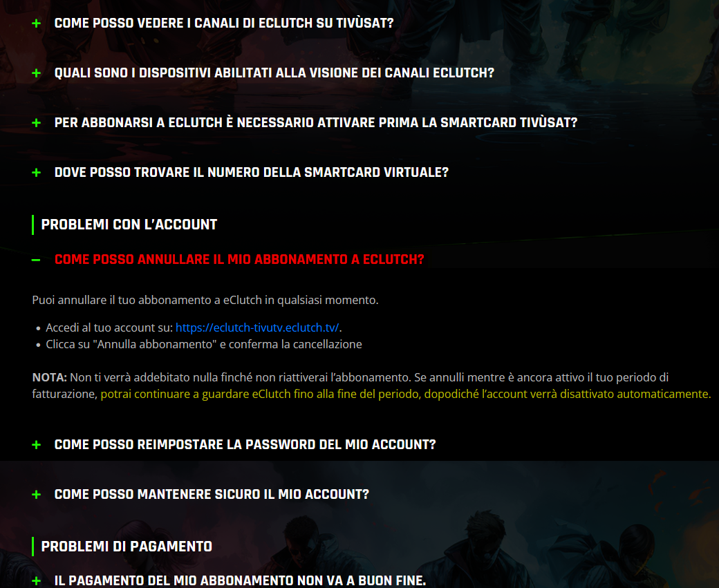Collapse "Come posso annullare il mio abbonamento a eClutch?"

239,259
